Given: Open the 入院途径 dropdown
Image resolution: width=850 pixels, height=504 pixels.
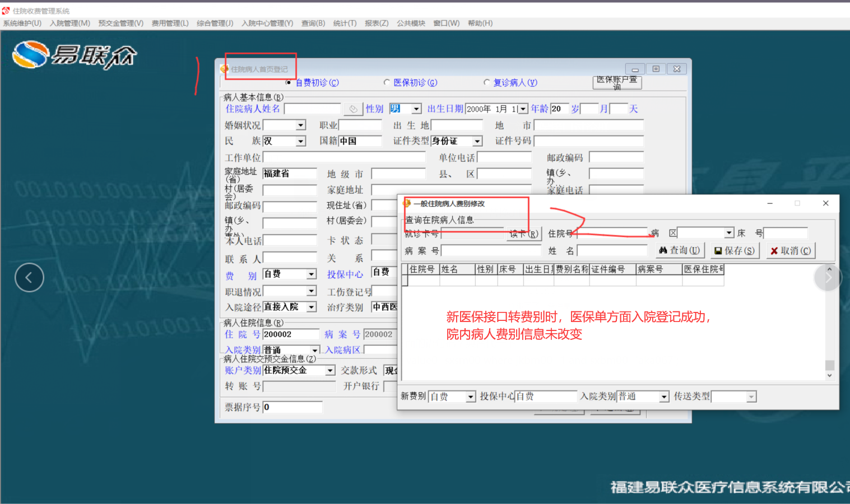Looking at the screenshot, I should point(312,307).
